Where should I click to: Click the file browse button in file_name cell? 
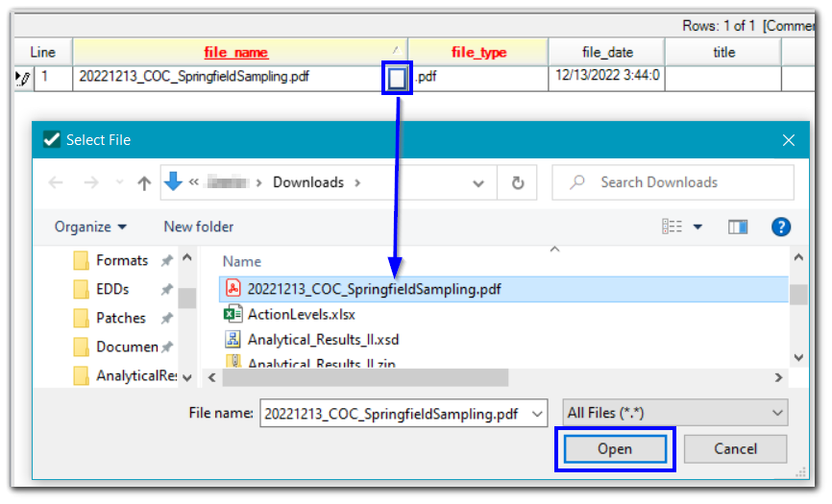pos(397,78)
